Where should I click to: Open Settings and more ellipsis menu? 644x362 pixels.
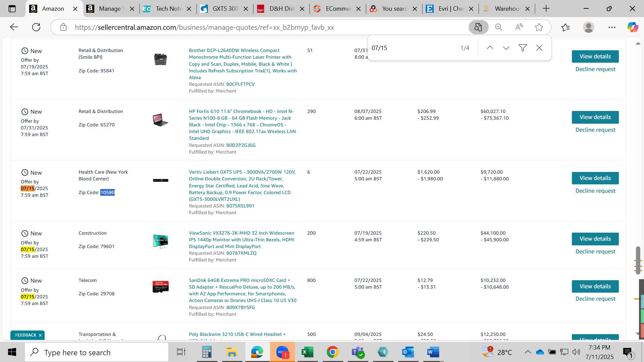[612, 27]
